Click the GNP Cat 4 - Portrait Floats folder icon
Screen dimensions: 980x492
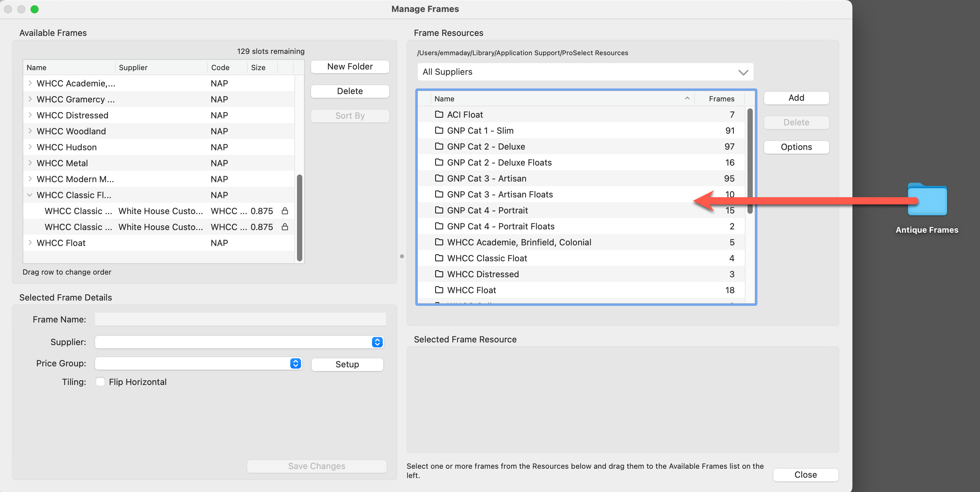pos(439,226)
